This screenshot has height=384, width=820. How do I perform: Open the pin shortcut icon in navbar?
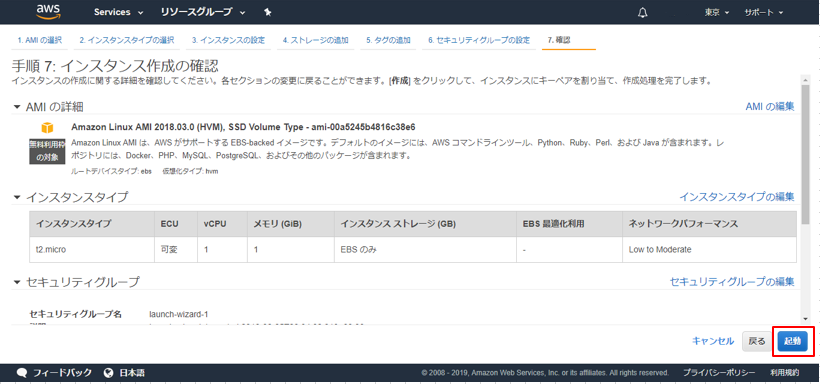268,12
